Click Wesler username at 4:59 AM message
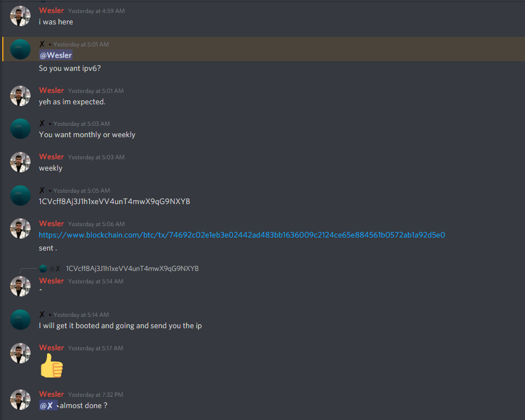The image size is (525, 420). [x=51, y=11]
